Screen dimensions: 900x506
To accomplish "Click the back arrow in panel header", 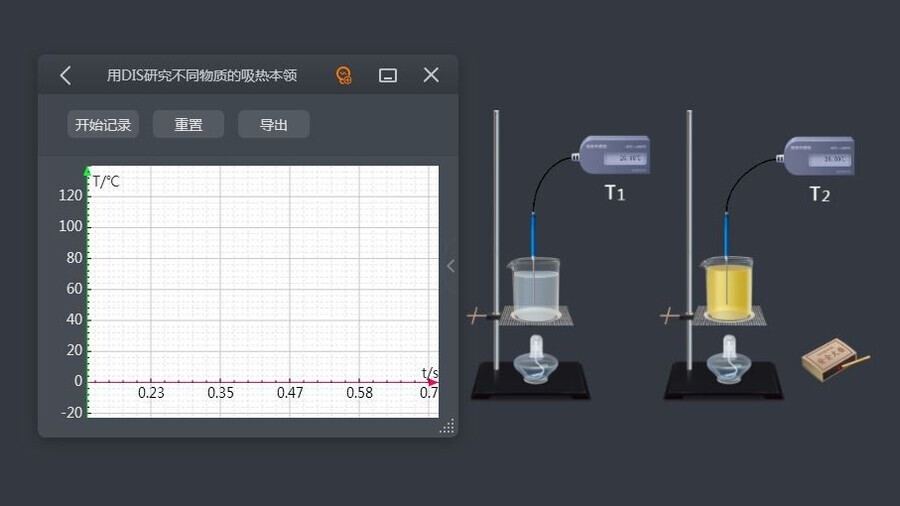I will (x=66, y=75).
